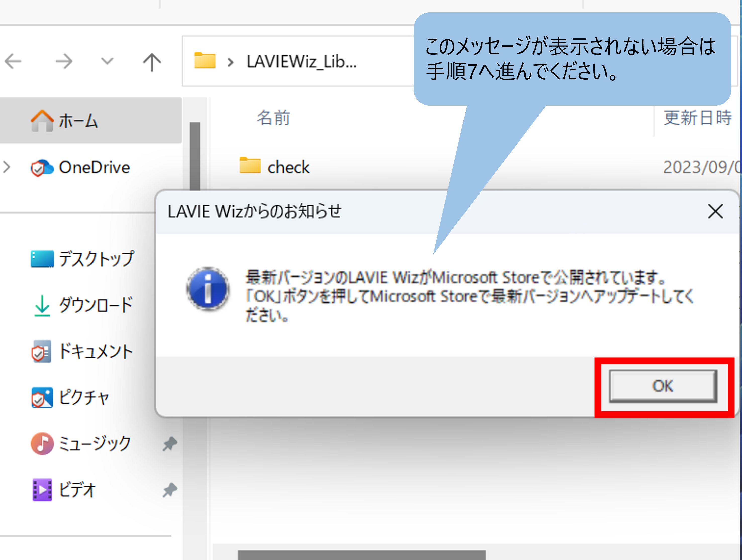Screen dimensions: 742x560
Task: Open ドキュメント quick access folder
Action: click(x=96, y=351)
